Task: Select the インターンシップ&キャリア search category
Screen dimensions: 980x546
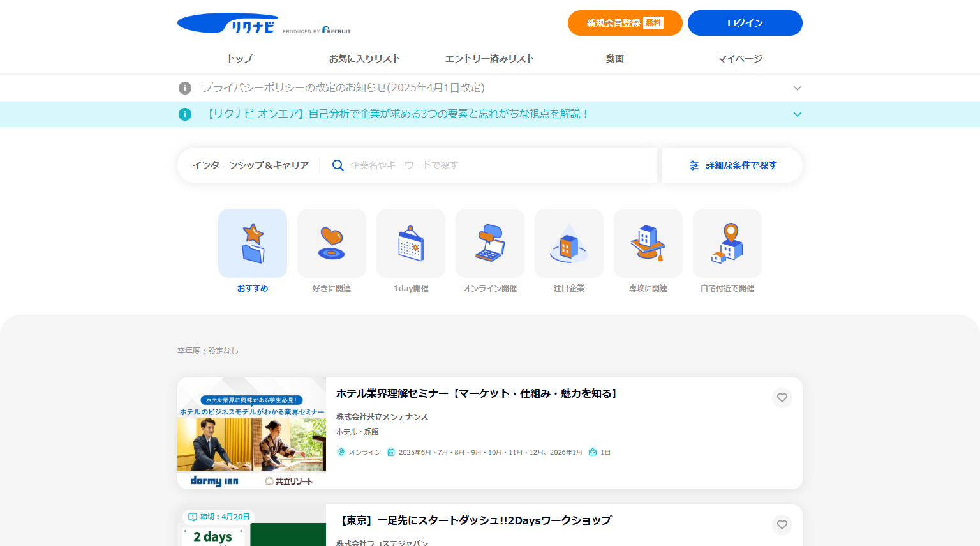Action: (x=251, y=165)
